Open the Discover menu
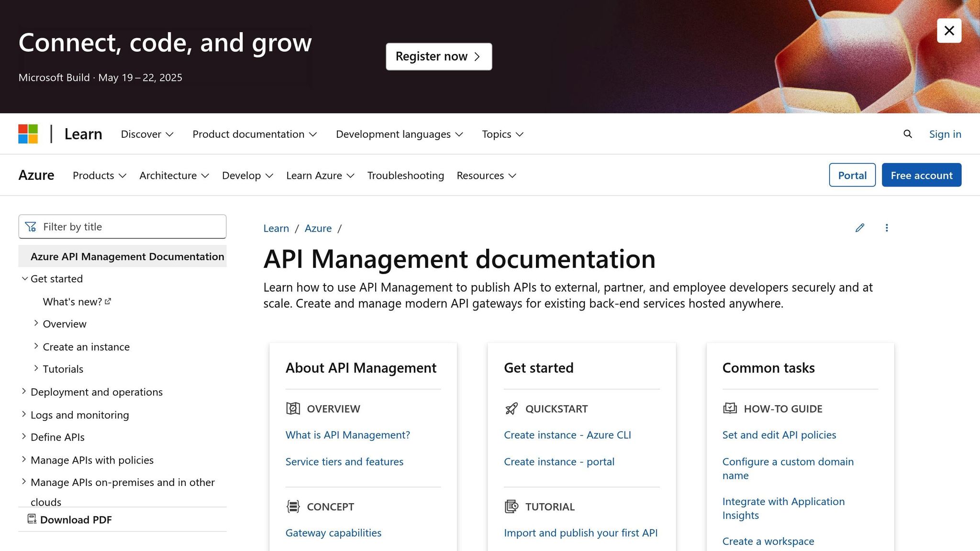Image resolution: width=980 pixels, height=551 pixels. 146,134
